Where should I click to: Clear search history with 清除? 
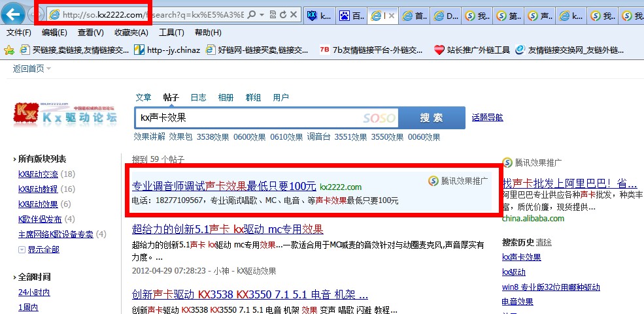[x=544, y=242]
